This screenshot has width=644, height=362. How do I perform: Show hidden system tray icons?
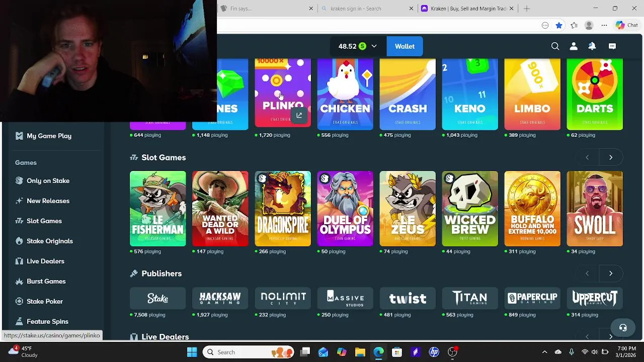[544, 352]
